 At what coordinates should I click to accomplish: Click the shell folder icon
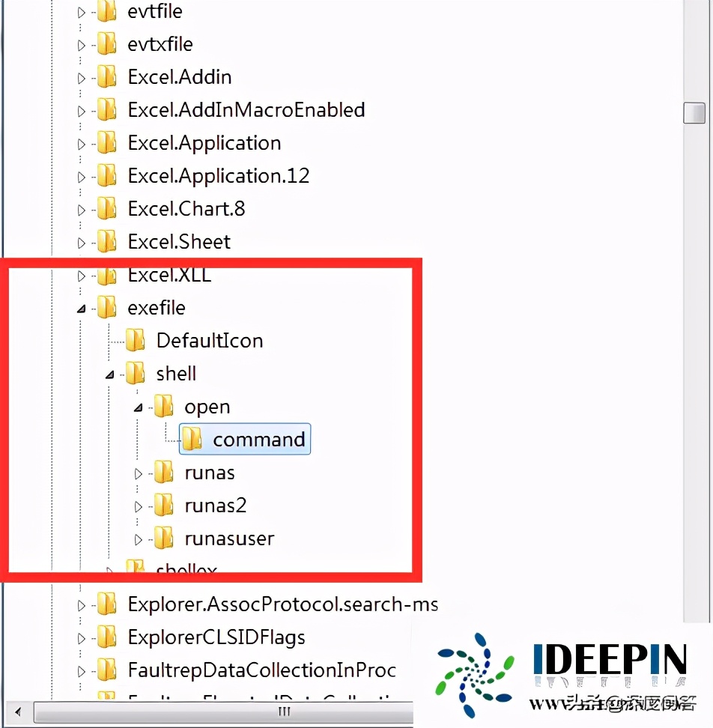click(x=136, y=374)
